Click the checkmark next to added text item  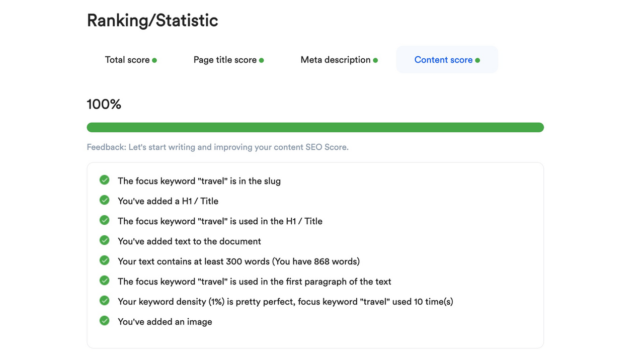click(x=104, y=240)
